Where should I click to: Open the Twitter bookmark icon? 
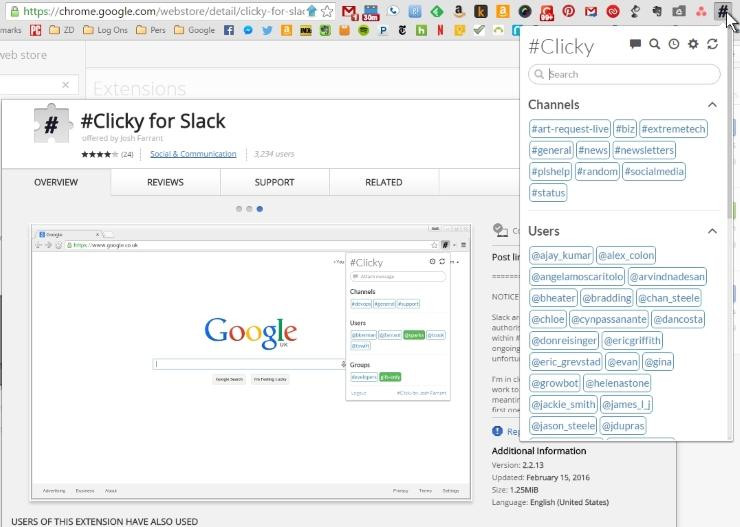click(267, 31)
